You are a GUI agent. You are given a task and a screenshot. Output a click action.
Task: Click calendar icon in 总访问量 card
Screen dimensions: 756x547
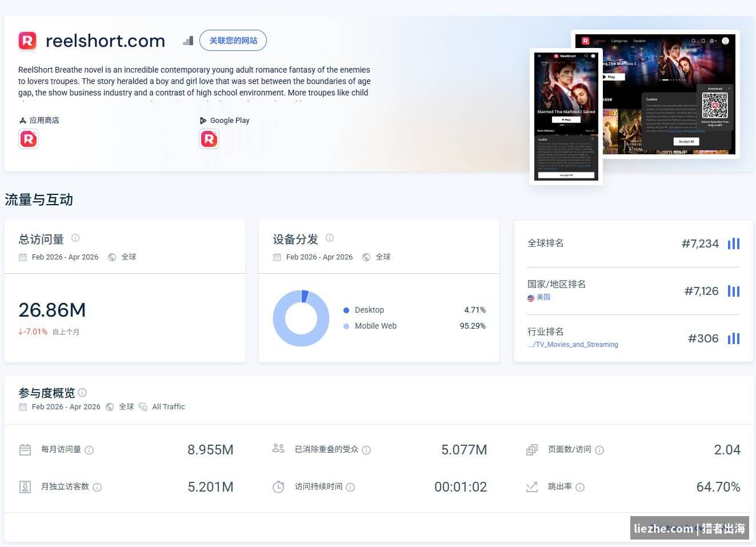[x=23, y=257]
